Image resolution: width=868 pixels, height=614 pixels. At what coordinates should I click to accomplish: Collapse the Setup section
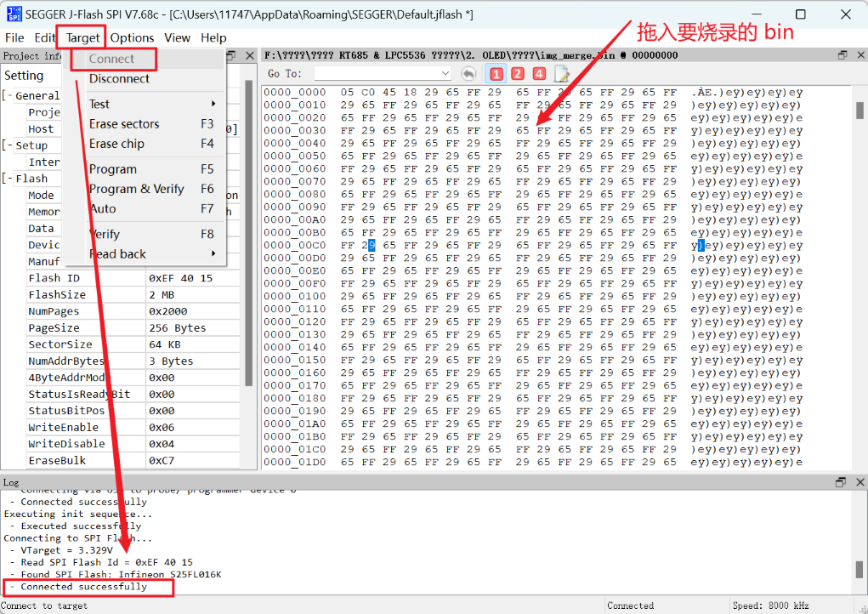(x=9, y=145)
